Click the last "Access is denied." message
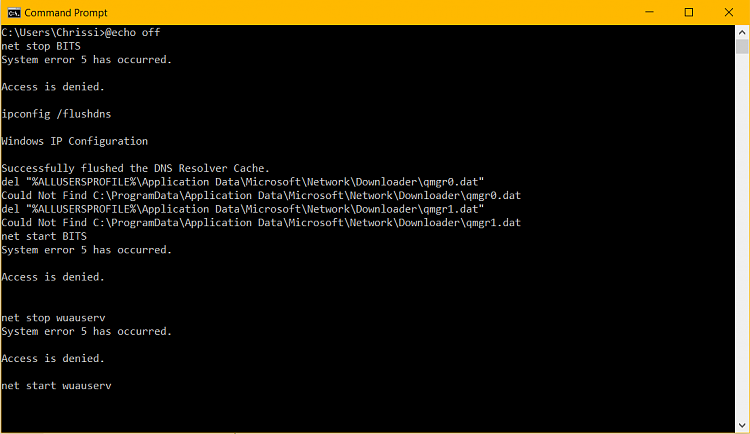Image resolution: width=750 pixels, height=434 pixels. pyautogui.click(x=52, y=358)
